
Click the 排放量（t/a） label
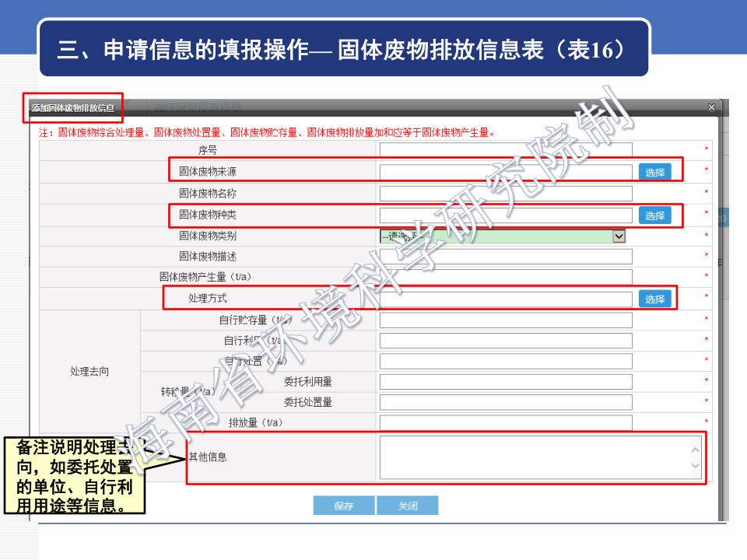pos(257,422)
